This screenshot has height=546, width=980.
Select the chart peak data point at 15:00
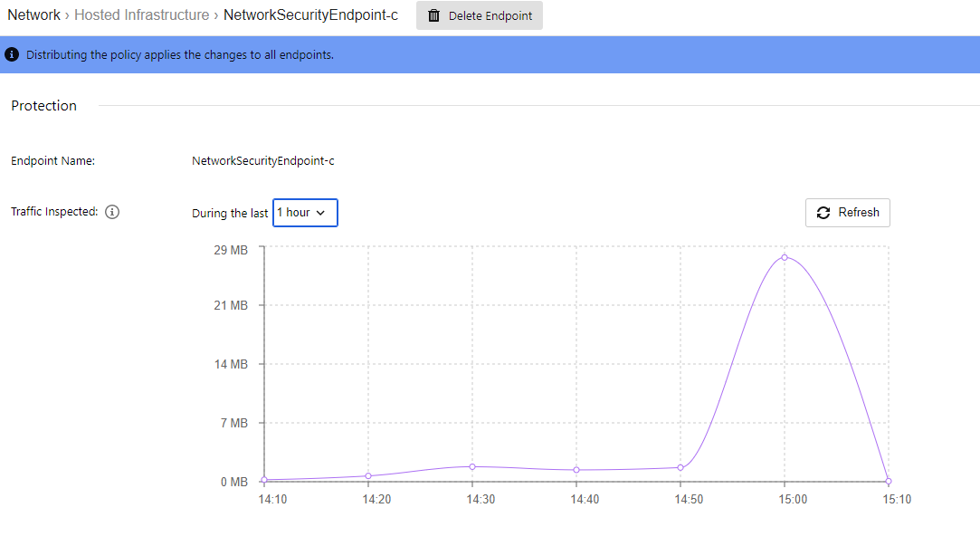pyautogui.click(x=785, y=257)
